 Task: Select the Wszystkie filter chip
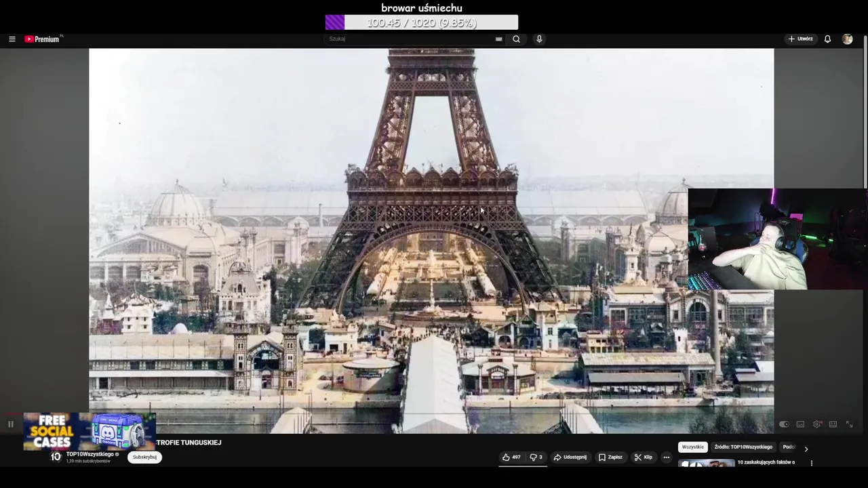693,447
